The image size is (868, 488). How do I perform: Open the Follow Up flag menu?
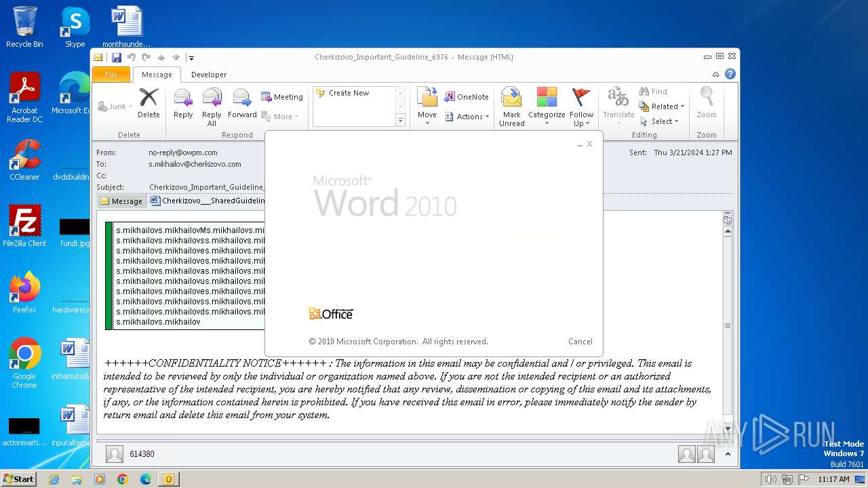click(x=581, y=106)
